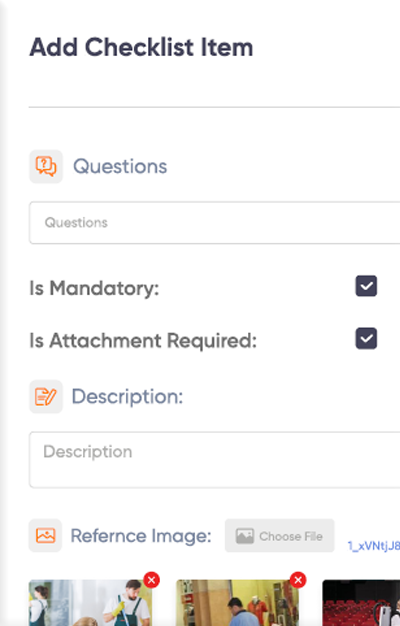Click the Refernce Image label text
The width and height of the screenshot is (400, 626).
click(x=141, y=536)
